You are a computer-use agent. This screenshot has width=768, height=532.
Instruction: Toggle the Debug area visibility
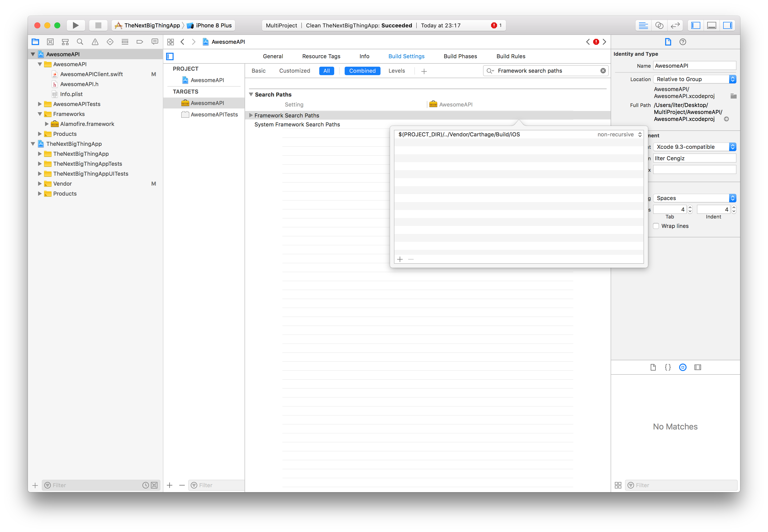(712, 25)
